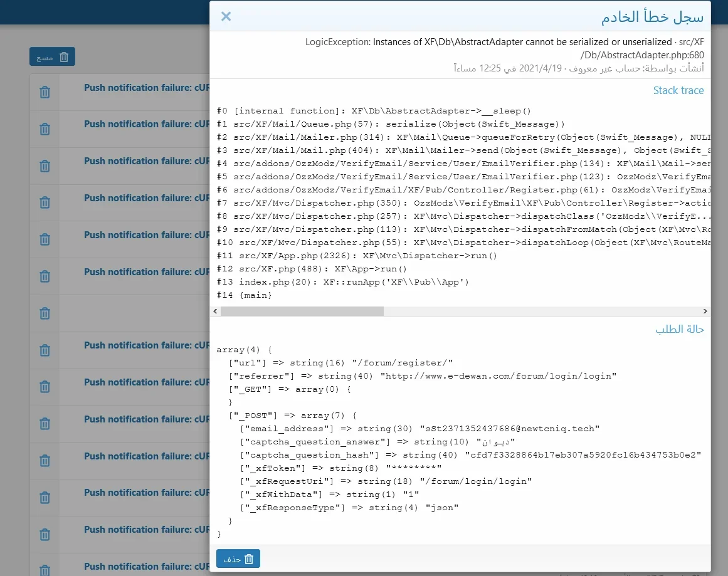
Task: Click the ["_xfResponseType"] => "json" line
Action: coord(349,508)
